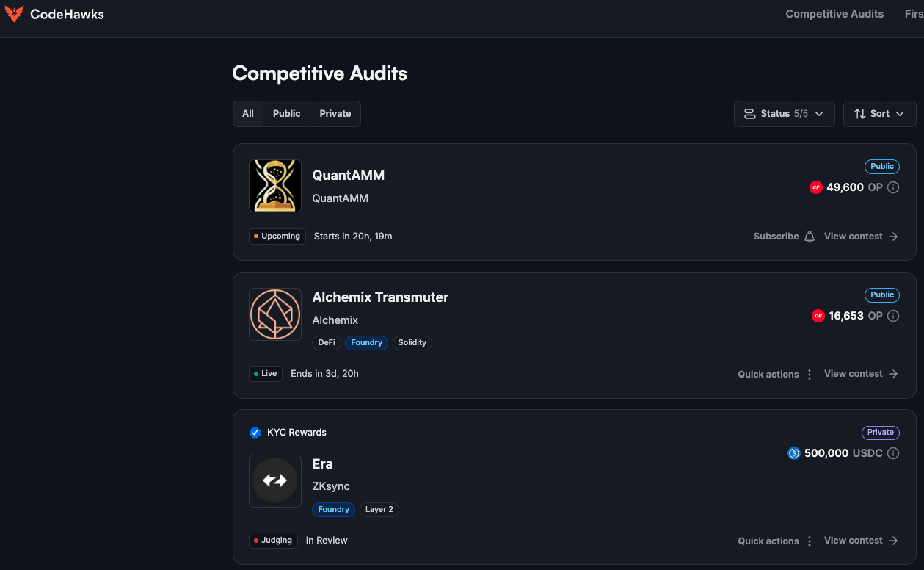924x570 pixels.
Task: View contest link for QuantAMM
Action: (861, 237)
